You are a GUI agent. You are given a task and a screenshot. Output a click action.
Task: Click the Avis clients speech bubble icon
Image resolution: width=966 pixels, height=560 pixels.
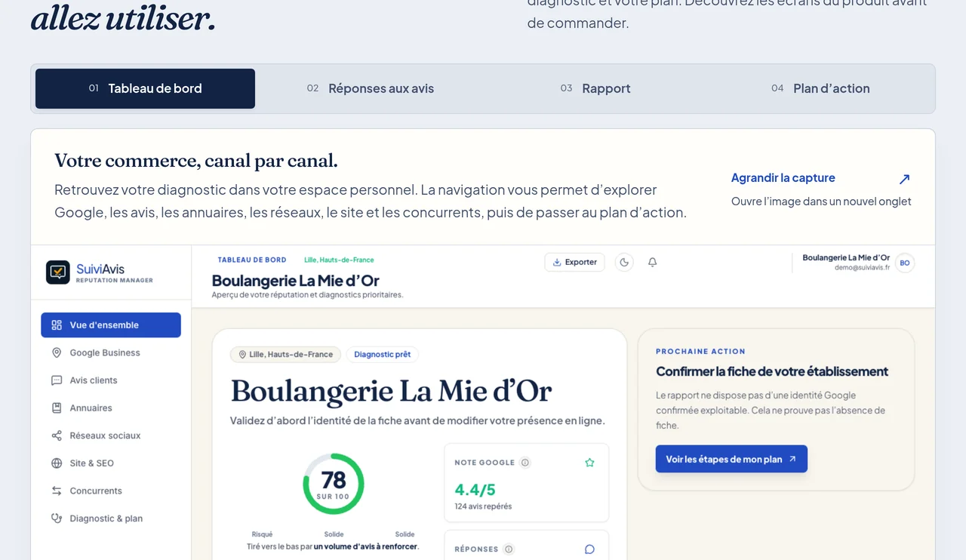(x=57, y=380)
